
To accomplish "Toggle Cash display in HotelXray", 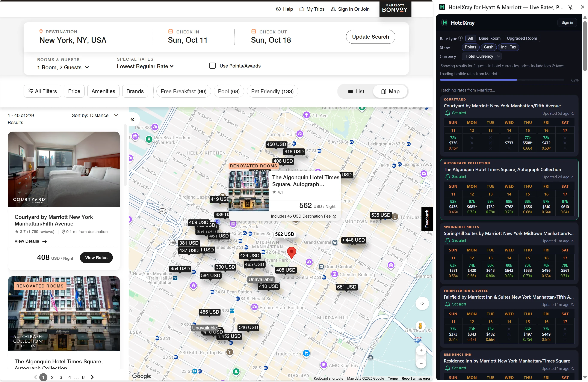I will pyautogui.click(x=488, y=47).
